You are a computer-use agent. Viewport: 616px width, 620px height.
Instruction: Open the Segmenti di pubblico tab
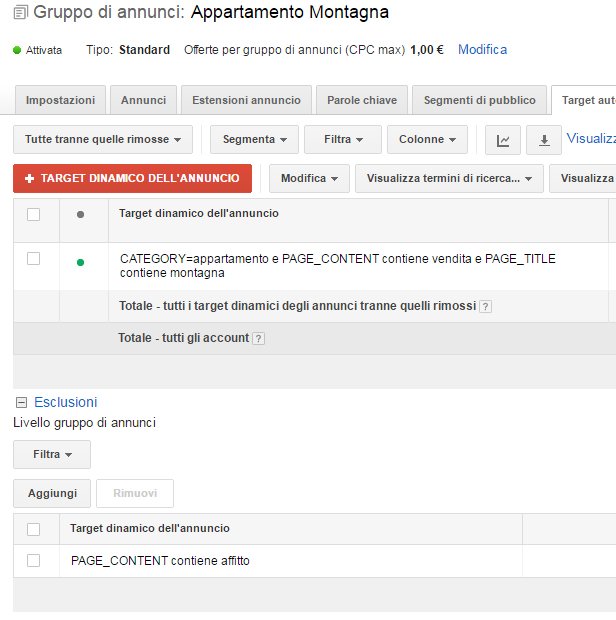[480, 100]
